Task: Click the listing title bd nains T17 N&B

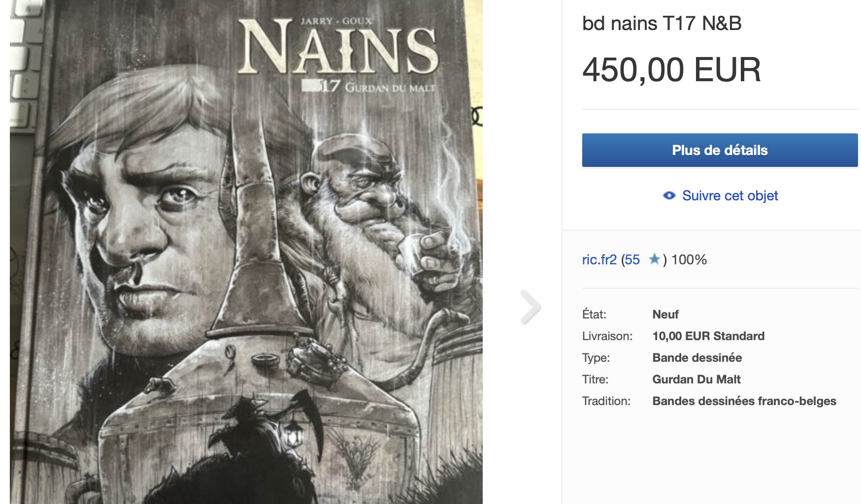Action: point(662,23)
